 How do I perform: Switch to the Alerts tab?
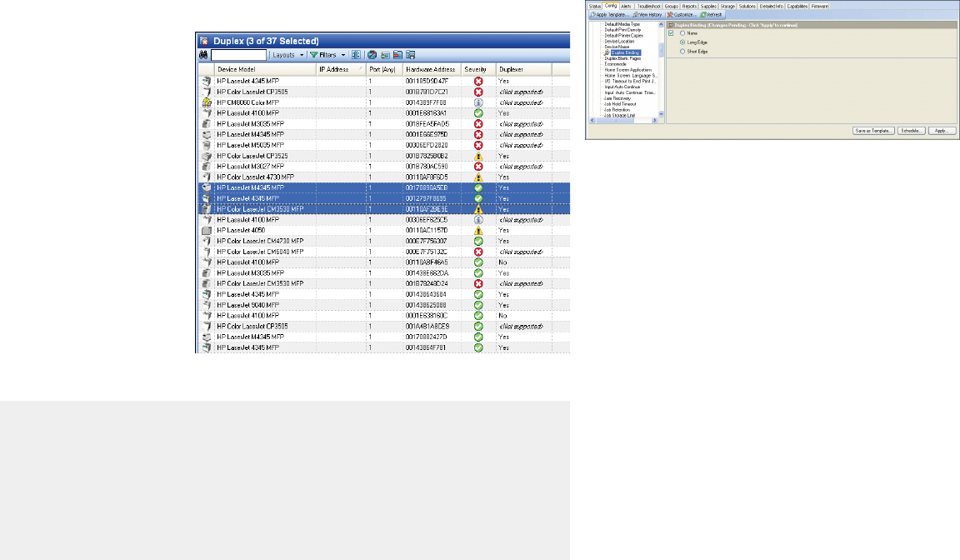coord(626,6)
